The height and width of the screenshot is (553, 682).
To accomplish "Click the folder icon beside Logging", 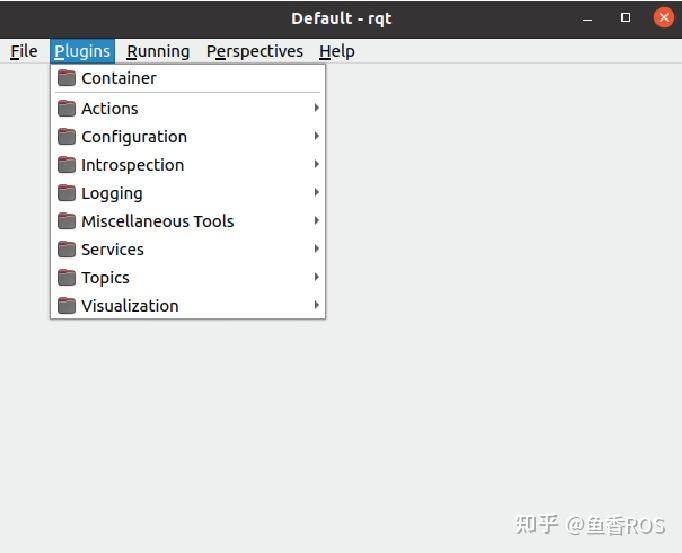I will click(67, 193).
